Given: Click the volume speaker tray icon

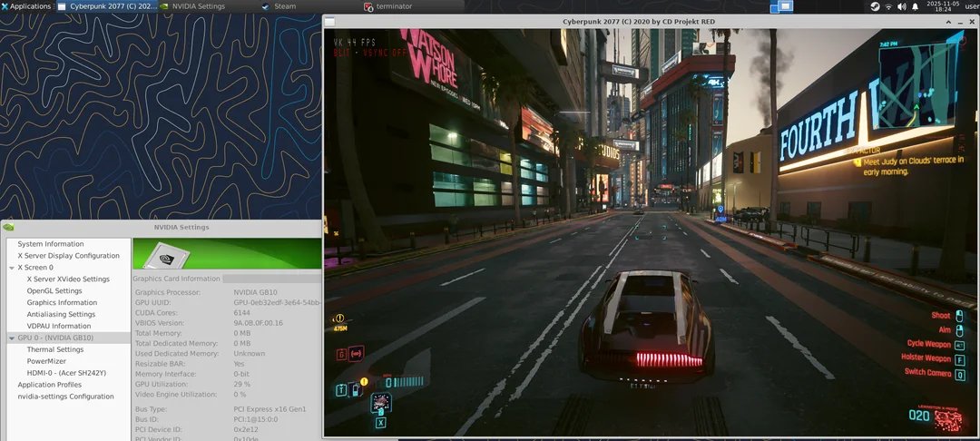Looking at the screenshot, I should pyautogui.click(x=901, y=6).
